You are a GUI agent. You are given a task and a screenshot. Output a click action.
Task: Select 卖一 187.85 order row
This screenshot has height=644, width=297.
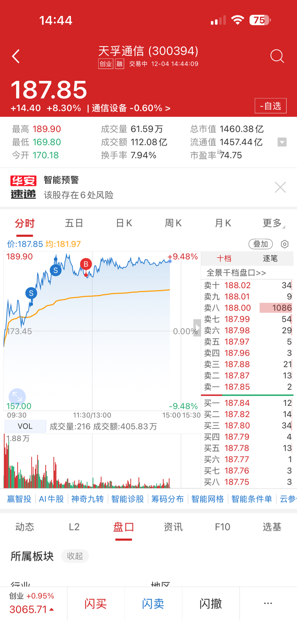coord(247,387)
